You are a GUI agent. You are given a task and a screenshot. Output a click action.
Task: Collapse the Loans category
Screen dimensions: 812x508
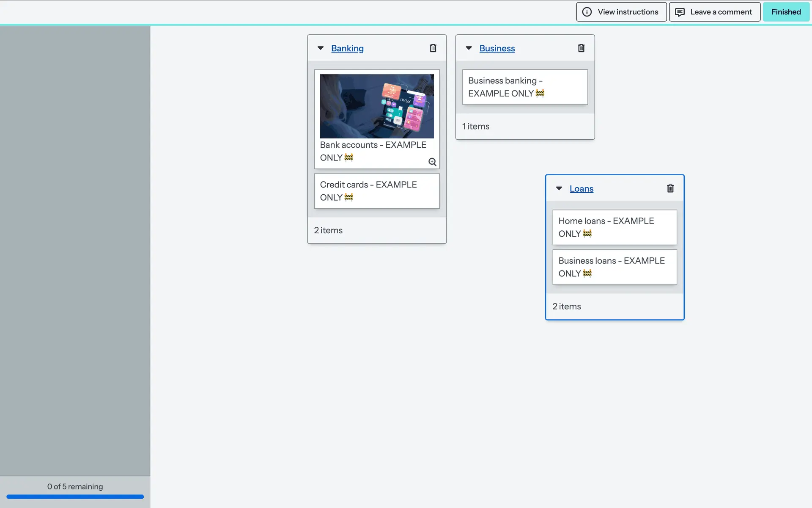(559, 188)
